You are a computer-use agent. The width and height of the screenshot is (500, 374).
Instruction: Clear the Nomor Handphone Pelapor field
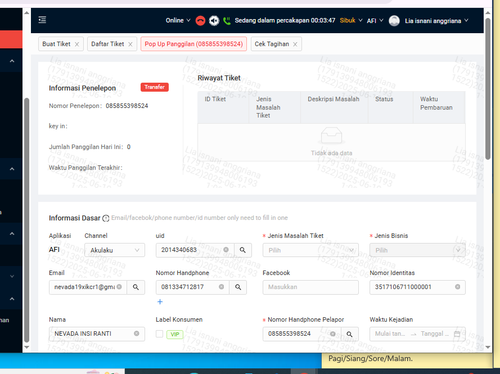pos(332,334)
